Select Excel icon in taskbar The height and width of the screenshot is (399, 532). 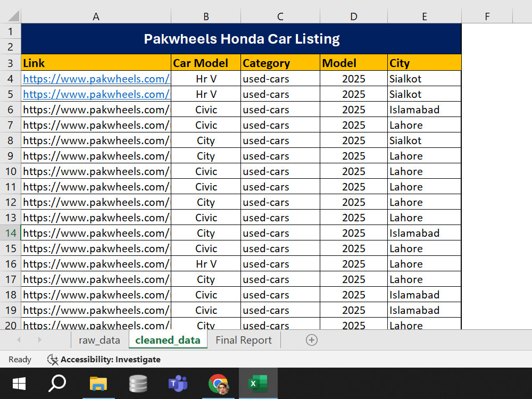(x=258, y=384)
